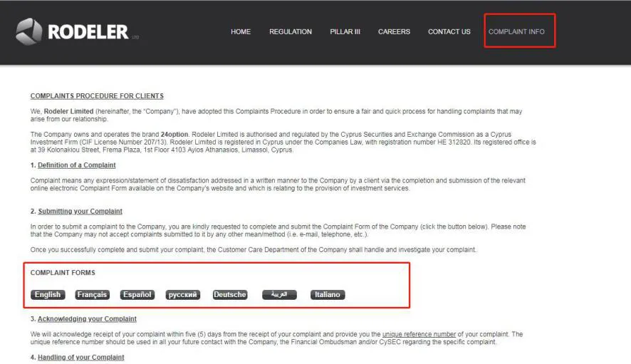Click 'Definition of a Complaint' heading

(x=76, y=165)
